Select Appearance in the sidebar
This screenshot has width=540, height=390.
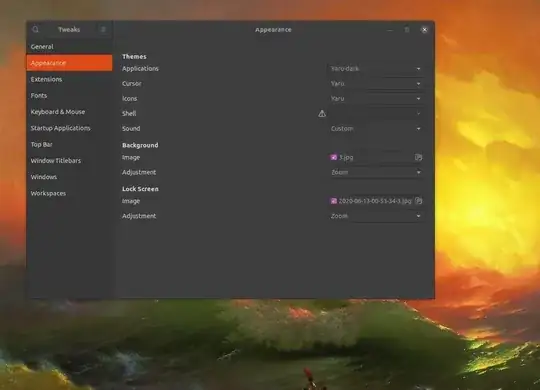coord(69,63)
